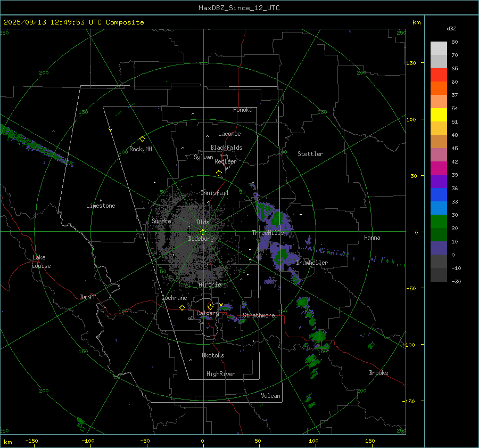This screenshot has height=448, width=479.
Task: Pick the light gray 70-80 dBZ swatch
Action: (439, 48)
